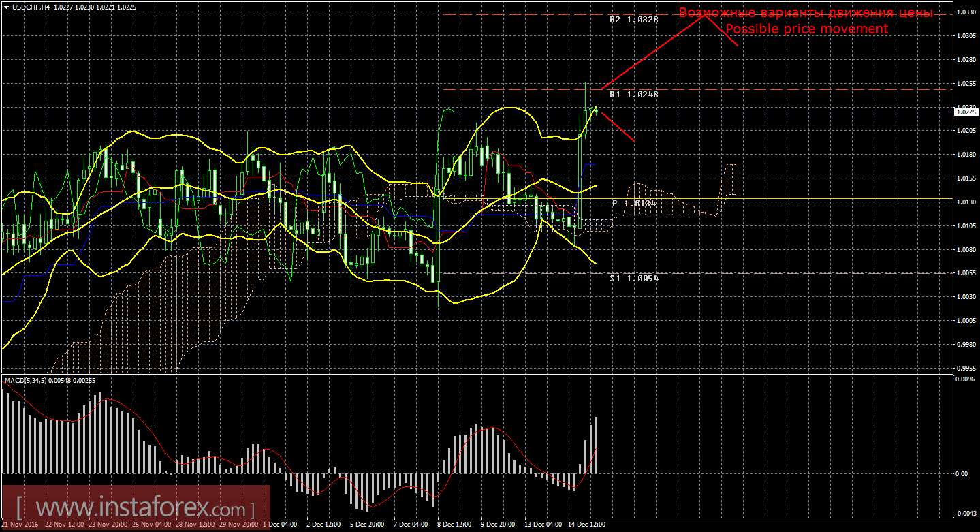Screen dimensions: 980x532
Task: Click the 14 Dec 12:00 time label
Action: click(x=587, y=525)
